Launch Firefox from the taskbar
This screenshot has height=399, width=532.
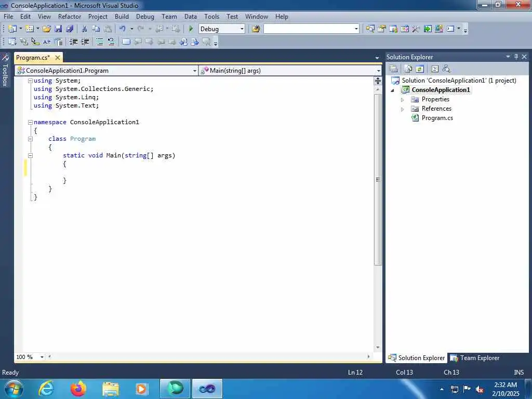[78, 389]
